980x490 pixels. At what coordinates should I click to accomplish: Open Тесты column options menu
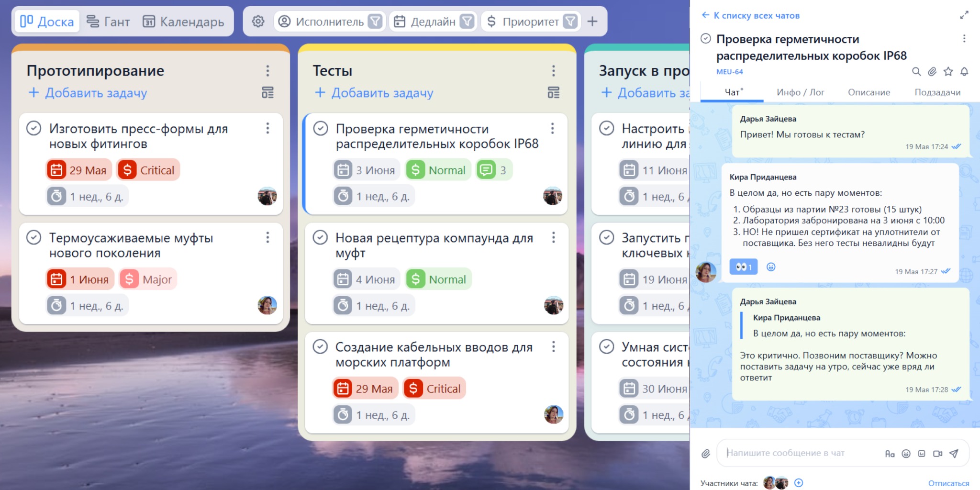(x=554, y=71)
